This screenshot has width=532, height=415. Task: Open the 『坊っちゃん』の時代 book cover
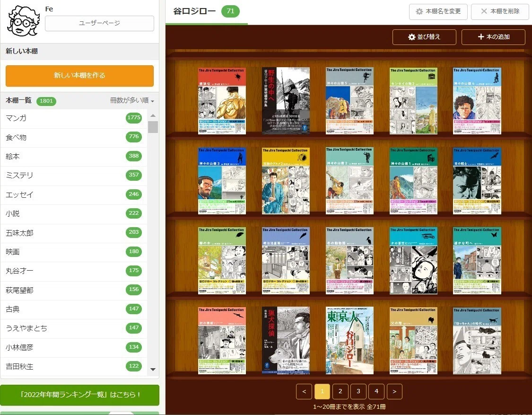pos(477,341)
